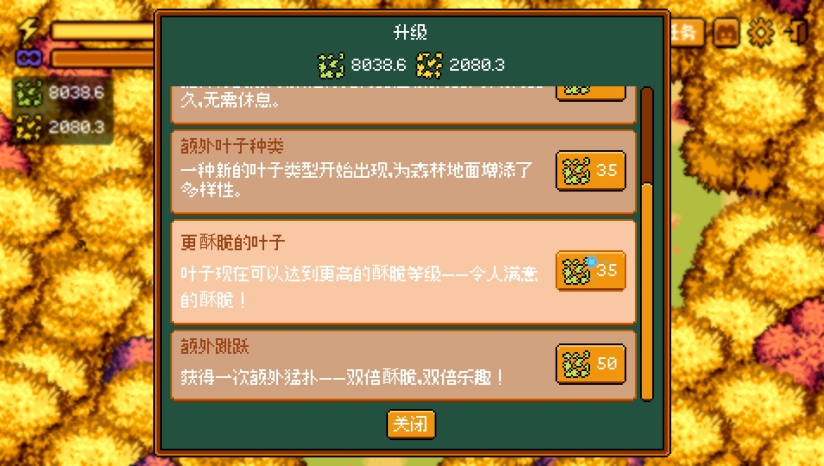
Task: Click the green leaf icon beside sidebar 8038.6
Action: click(29, 94)
